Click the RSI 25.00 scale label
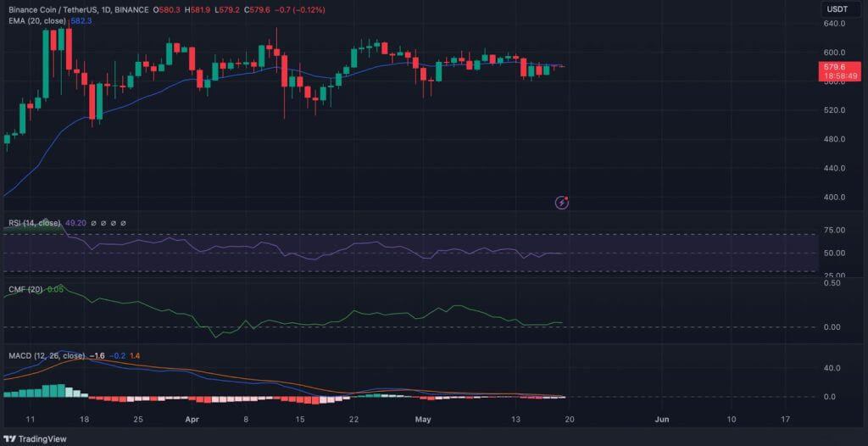The width and height of the screenshot is (868, 446). pos(834,276)
